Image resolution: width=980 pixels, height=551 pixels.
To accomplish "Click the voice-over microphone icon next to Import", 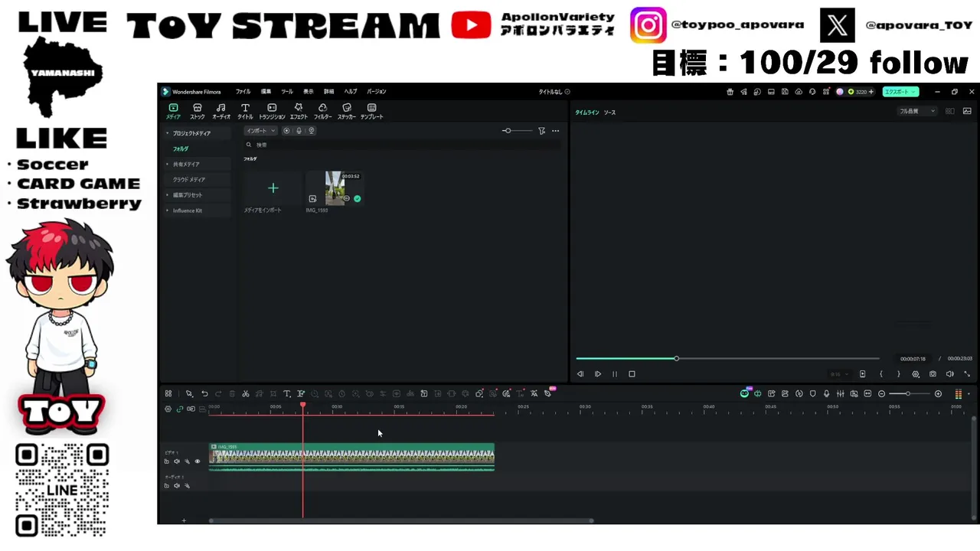I will pyautogui.click(x=299, y=131).
